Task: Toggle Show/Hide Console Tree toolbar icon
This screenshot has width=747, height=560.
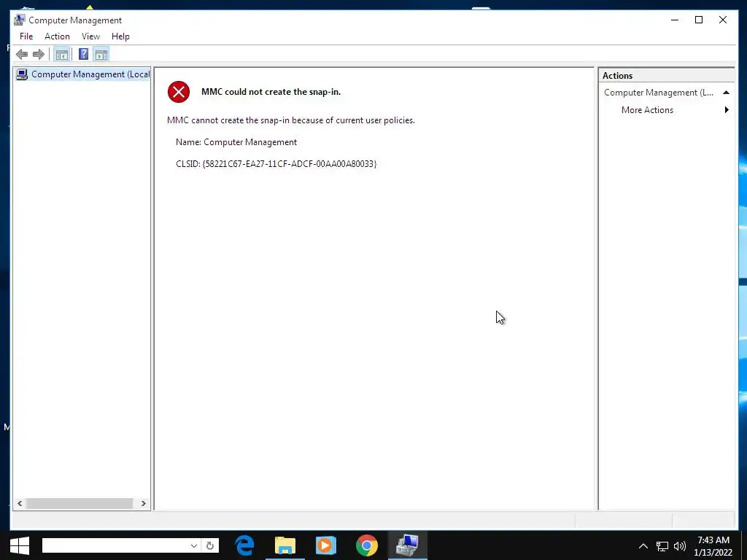Action: [61, 54]
